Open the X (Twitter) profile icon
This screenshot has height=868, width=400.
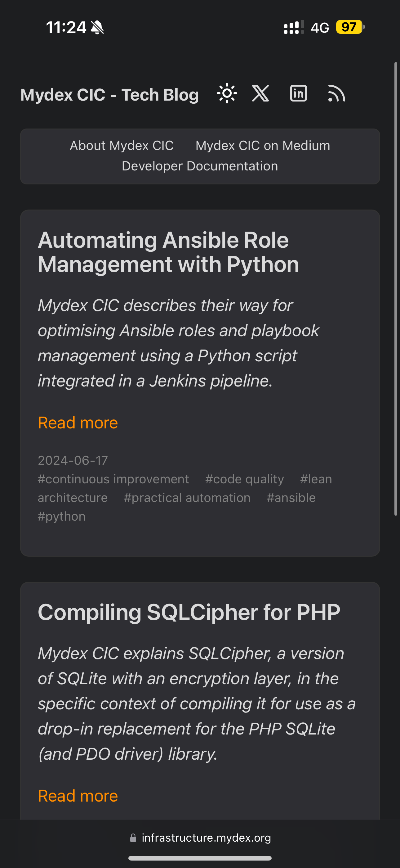pyautogui.click(x=260, y=93)
